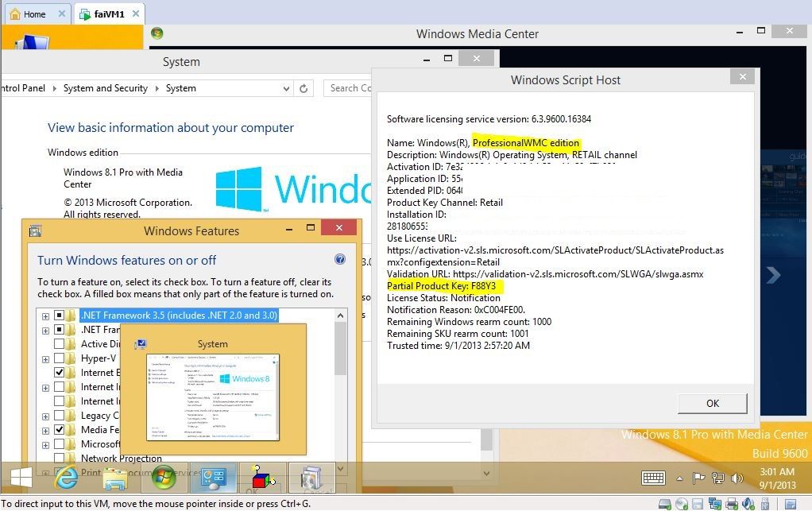The height and width of the screenshot is (511, 812).
Task: Toggle the .NET Framework 3.5 checkbox
Action: pyautogui.click(x=59, y=316)
